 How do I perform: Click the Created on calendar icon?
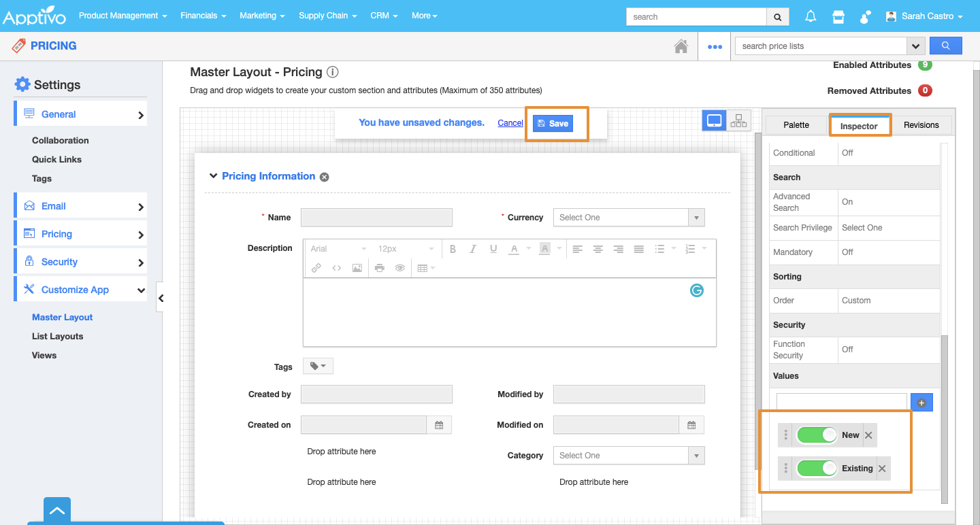click(439, 425)
